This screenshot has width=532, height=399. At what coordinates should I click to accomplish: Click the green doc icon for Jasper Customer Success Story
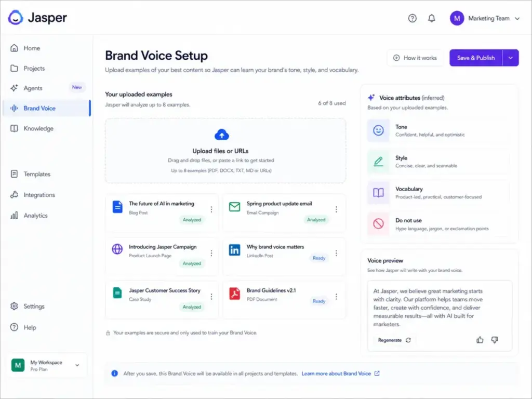(x=117, y=292)
